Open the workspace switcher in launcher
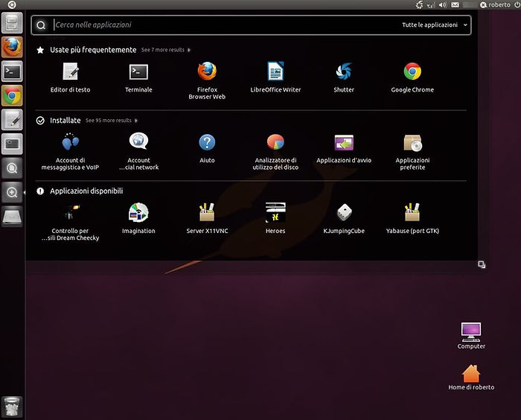This screenshot has height=420, width=521. pos(12,144)
